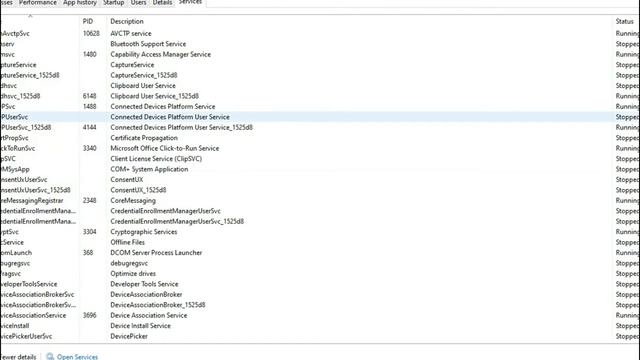This screenshot has height=360, width=640.
Task: Click PID 3340 cell
Action: (x=89, y=149)
